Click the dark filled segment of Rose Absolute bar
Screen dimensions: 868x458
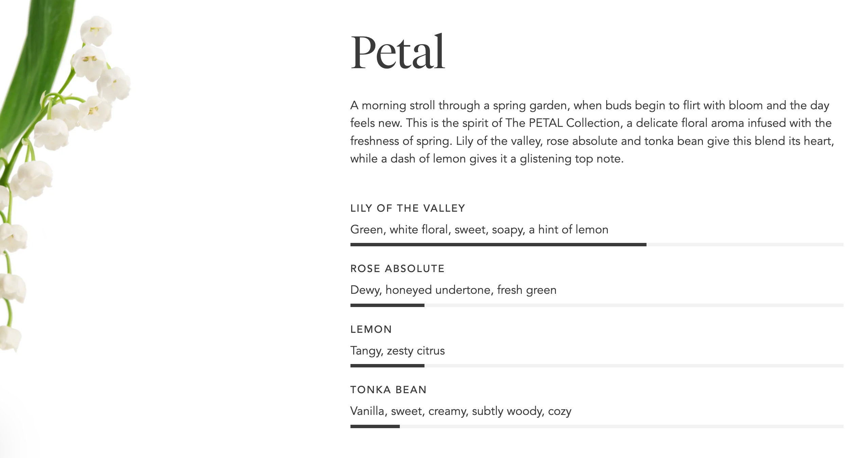click(x=387, y=305)
